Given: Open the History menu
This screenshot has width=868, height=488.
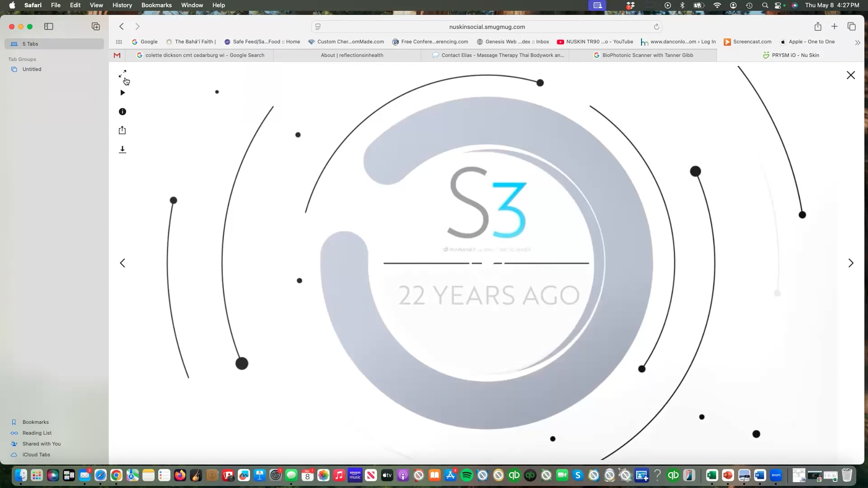Looking at the screenshot, I should (x=122, y=5).
